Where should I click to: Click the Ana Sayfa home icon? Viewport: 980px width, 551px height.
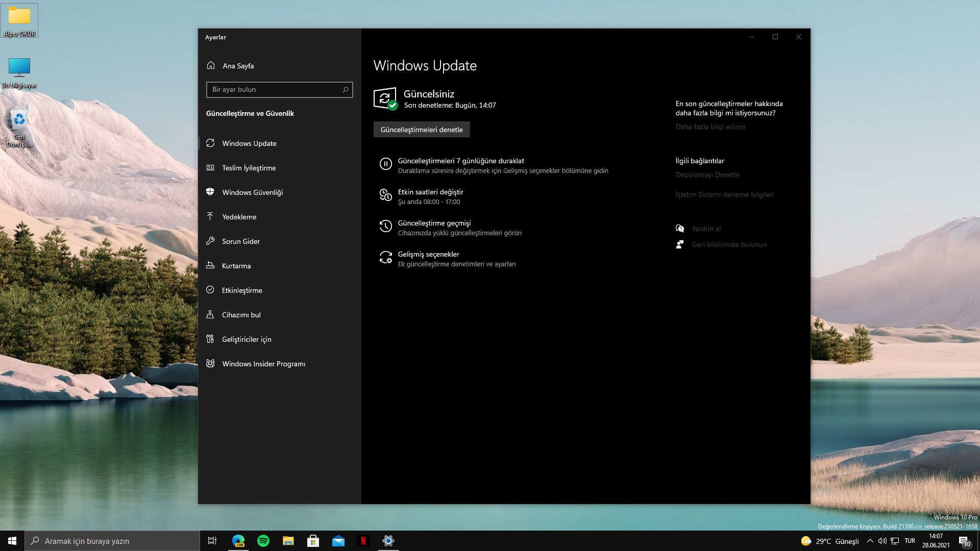211,66
